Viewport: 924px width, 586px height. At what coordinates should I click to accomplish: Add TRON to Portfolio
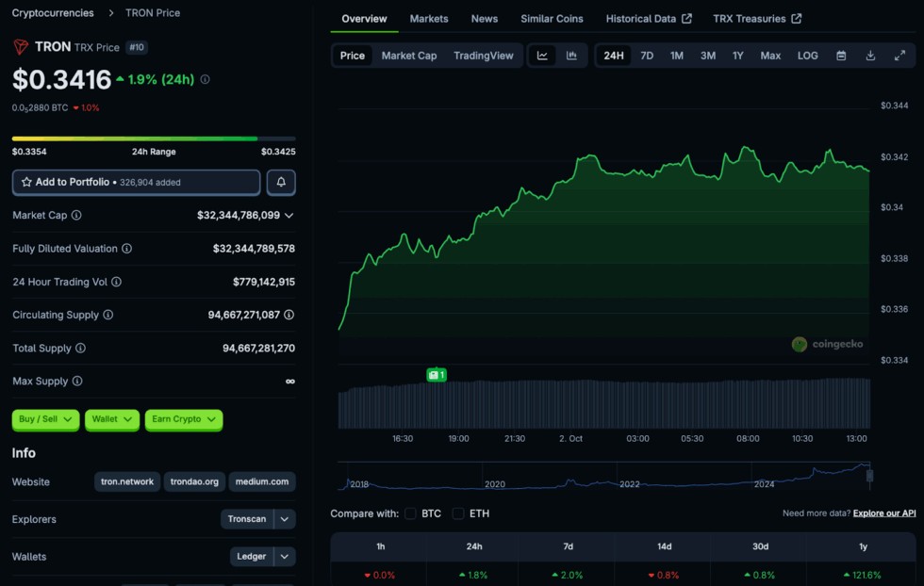click(x=136, y=182)
